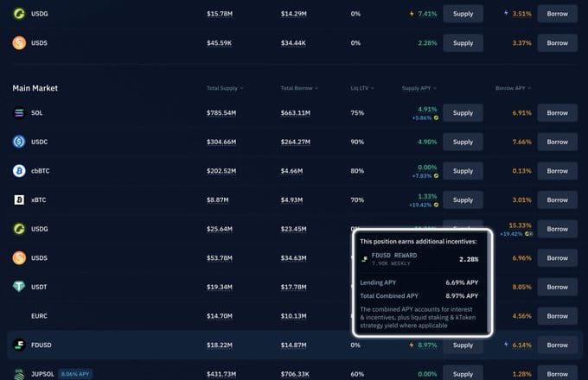
Task: Click the JUPSOL Supply button
Action: point(463,374)
